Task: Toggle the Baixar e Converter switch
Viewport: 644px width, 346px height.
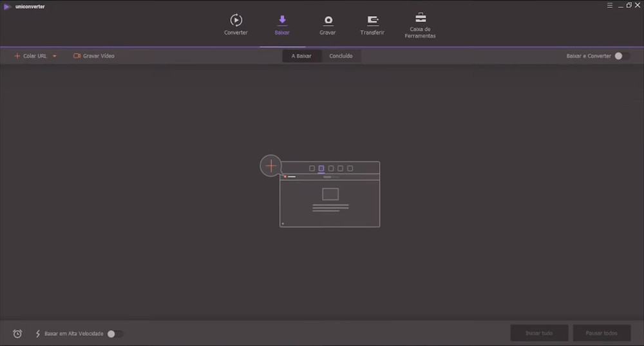Action: click(x=621, y=56)
